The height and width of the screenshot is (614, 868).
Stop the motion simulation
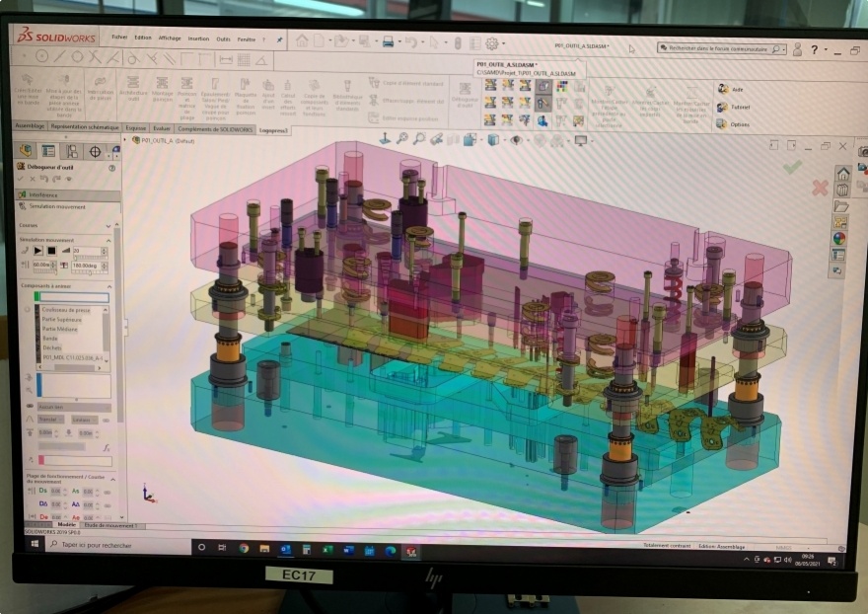51,252
